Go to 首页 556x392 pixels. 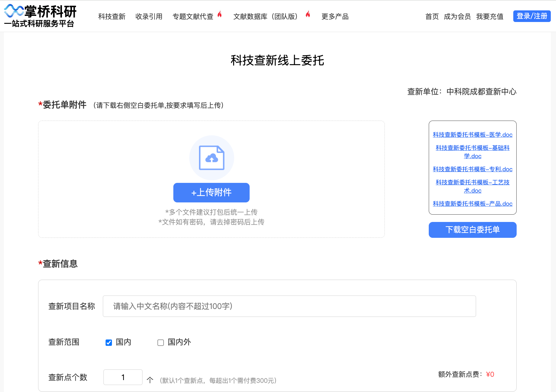pos(432,16)
